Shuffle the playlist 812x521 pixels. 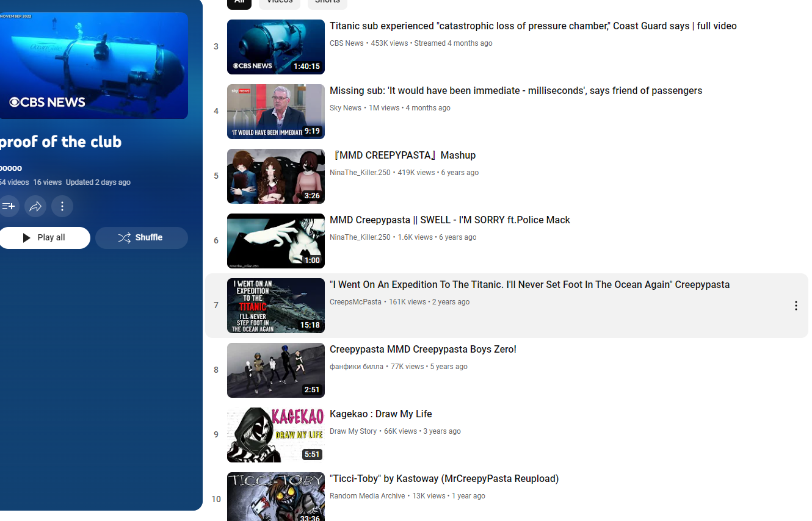pyautogui.click(x=142, y=238)
